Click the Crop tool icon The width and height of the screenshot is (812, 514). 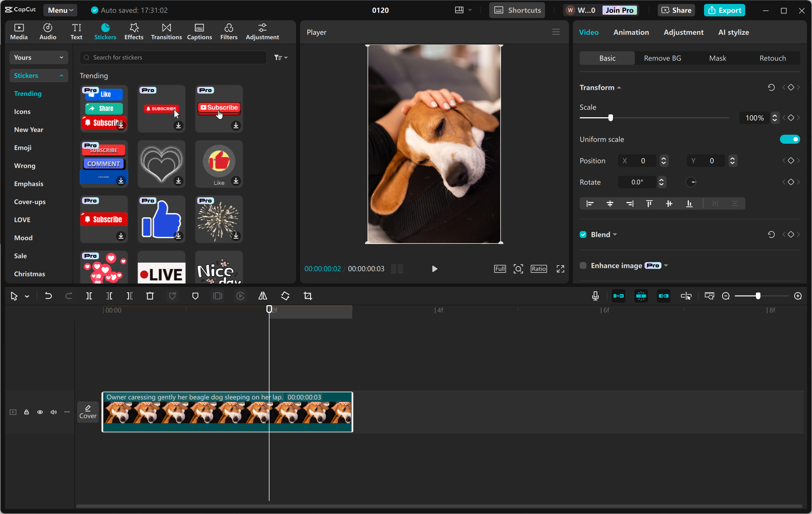[x=308, y=296]
